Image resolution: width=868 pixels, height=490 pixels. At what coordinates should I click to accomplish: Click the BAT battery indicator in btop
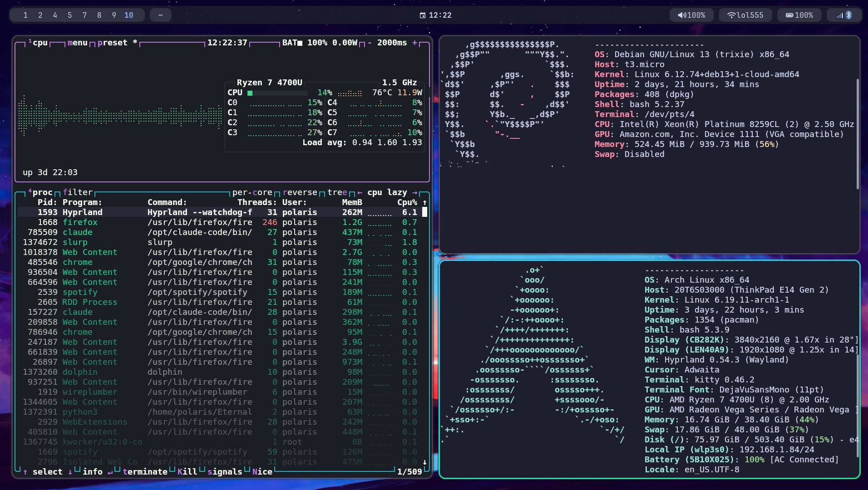pyautogui.click(x=320, y=43)
